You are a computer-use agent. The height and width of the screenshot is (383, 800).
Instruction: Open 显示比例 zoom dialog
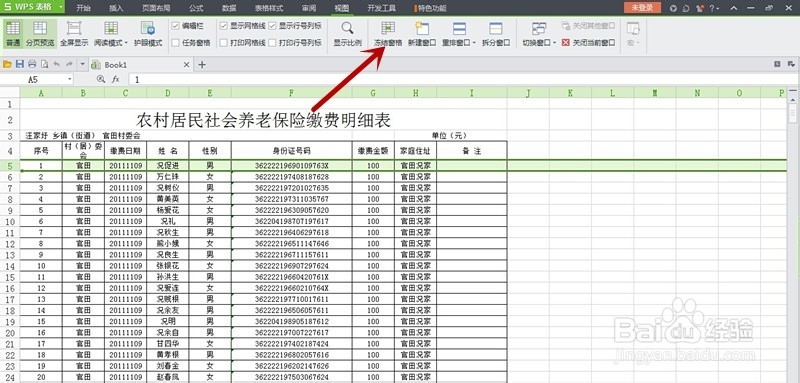[x=347, y=34]
